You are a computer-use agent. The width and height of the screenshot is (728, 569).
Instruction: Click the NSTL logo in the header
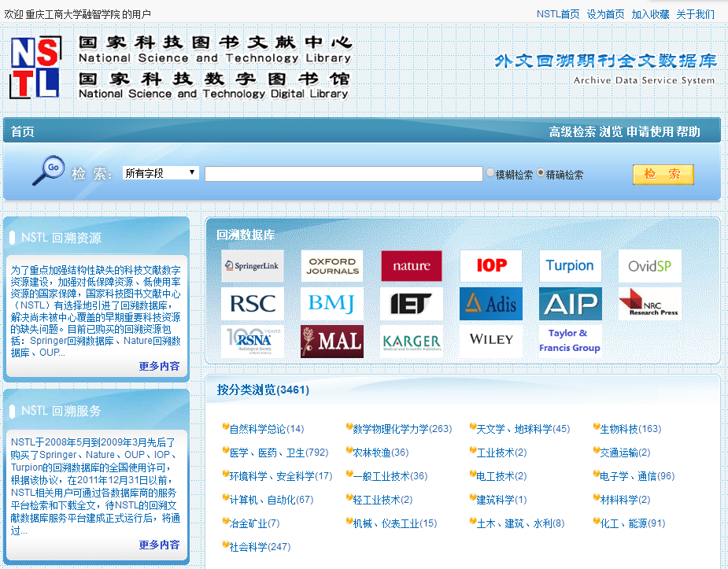pyautogui.click(x=35, y=68)
